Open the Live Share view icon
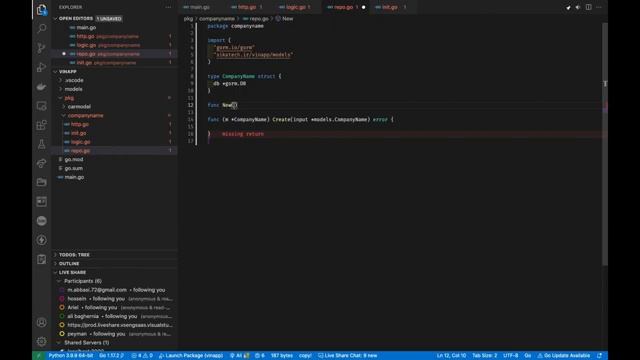This screenshot has height=360, width=640. pos(41,163)
